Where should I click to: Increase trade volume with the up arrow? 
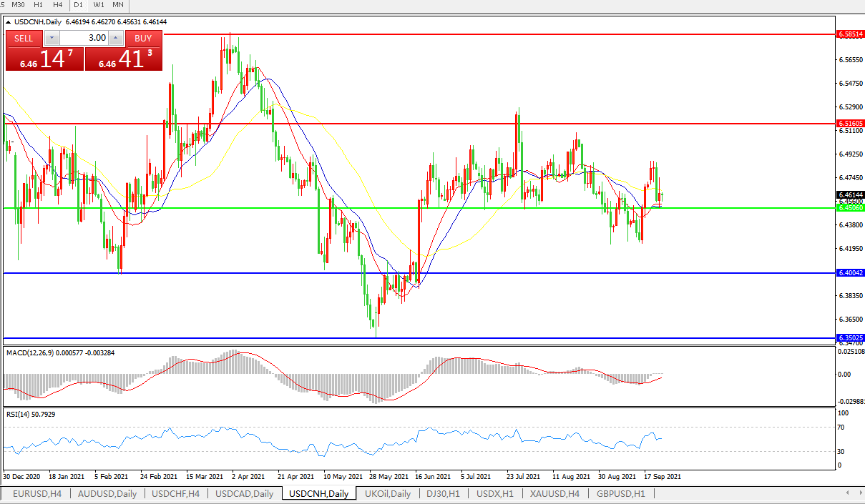[x=116, y=38]
